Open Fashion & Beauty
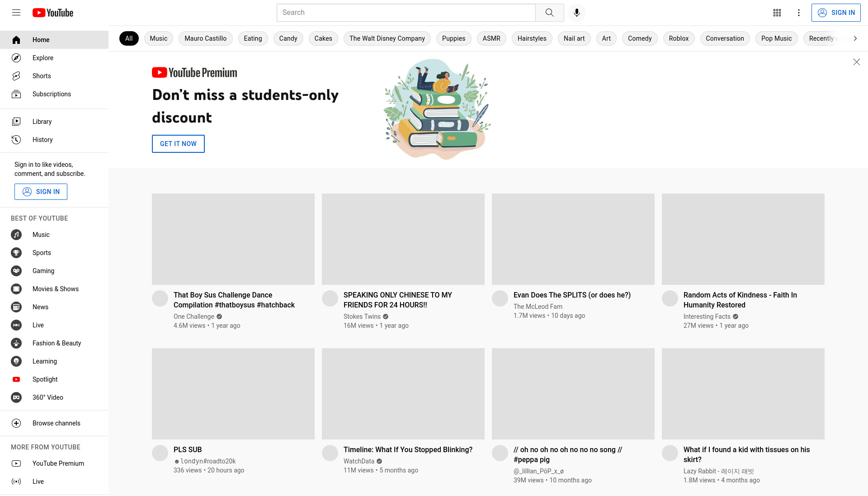868x496 pixels. 54,343
